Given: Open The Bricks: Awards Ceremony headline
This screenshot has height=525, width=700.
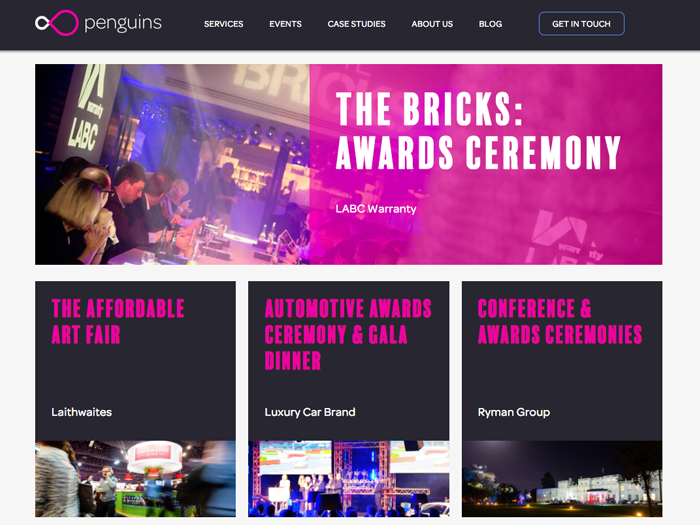Looking at the screenshot, I should (x=478, y=130).
